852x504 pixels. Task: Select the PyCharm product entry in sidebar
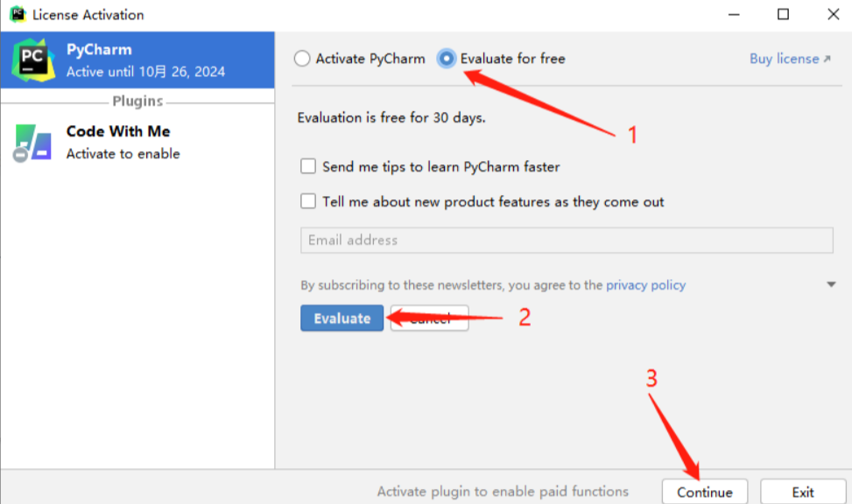point(137,59)
